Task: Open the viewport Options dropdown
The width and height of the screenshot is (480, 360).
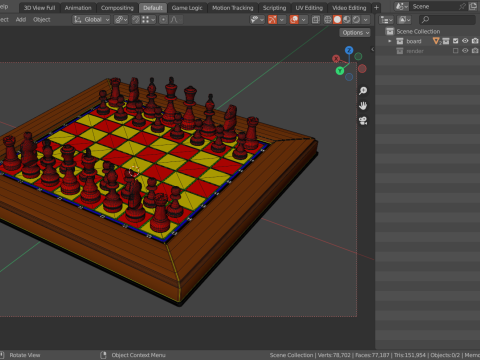Action: coord(355,33)
